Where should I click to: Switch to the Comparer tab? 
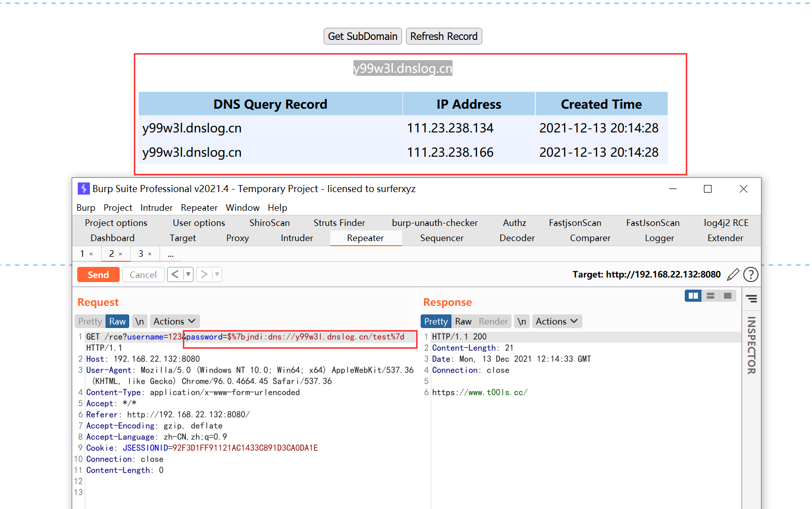[590, 238]
